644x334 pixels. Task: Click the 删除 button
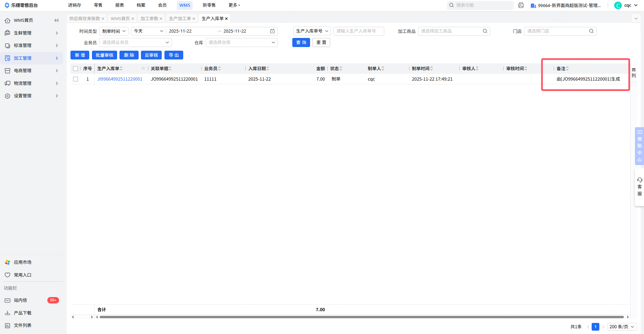[x=129, y=55]
